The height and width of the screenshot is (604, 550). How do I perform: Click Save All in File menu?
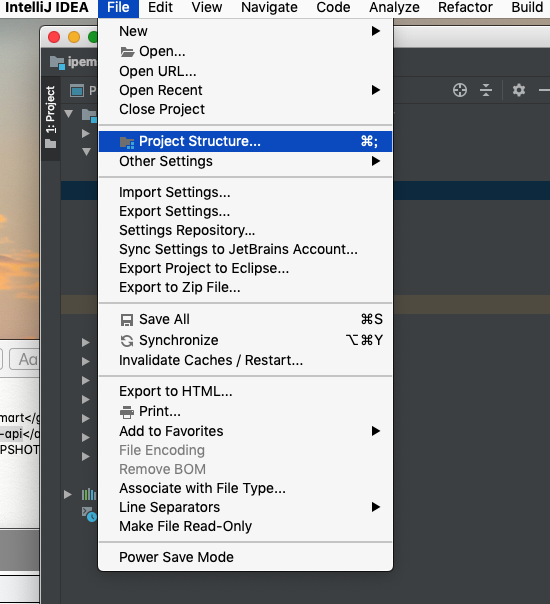click(245, 319)
